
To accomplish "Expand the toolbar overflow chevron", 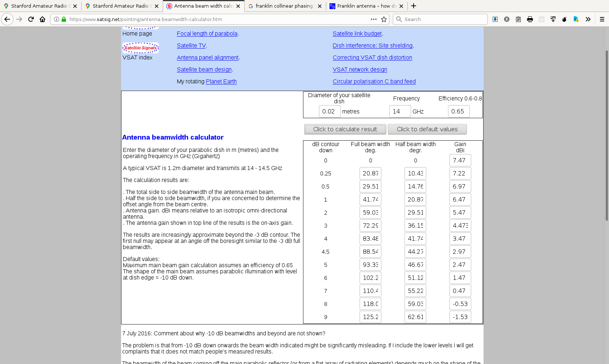I will pyautogui.click(x=588, y=19).
